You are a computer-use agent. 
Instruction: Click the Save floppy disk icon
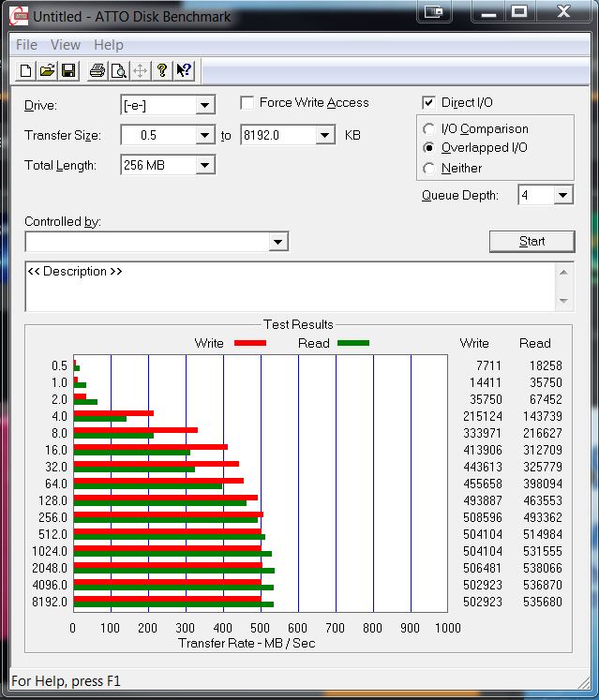tap(68, 71)
